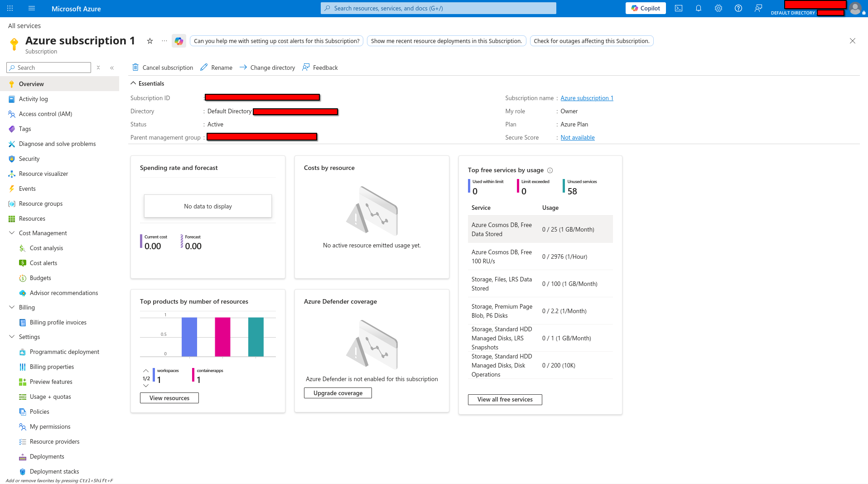
Task: Click the Copilot button in top bar
Action: [646, 8]
